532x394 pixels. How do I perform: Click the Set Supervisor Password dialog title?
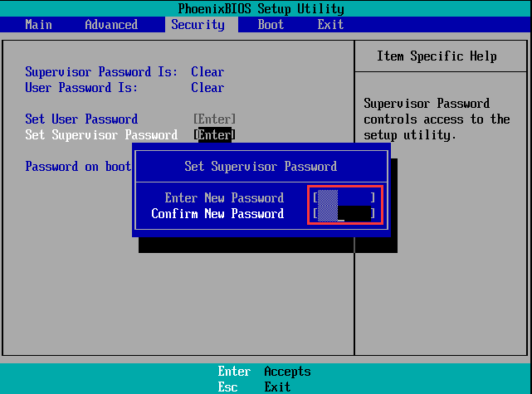261,167
